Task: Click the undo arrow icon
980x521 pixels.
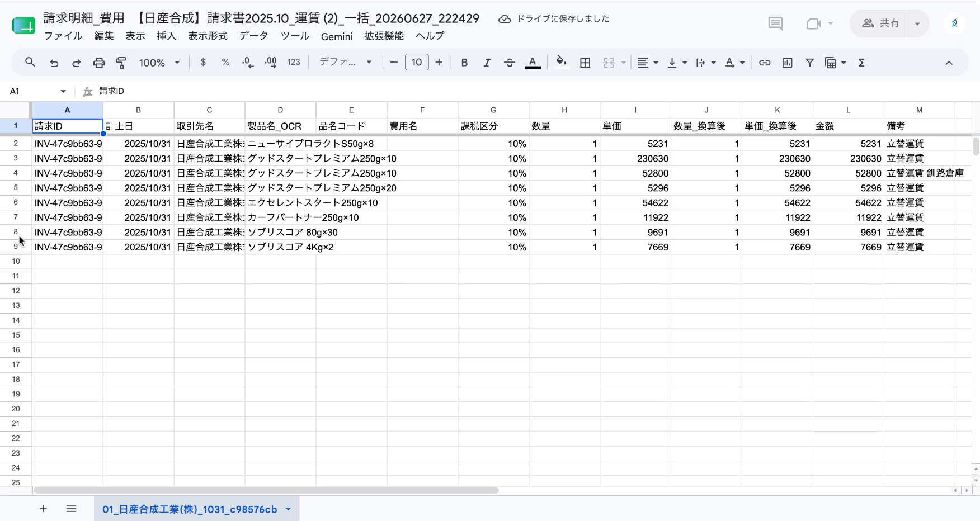Action: click(x=54, y=63)
